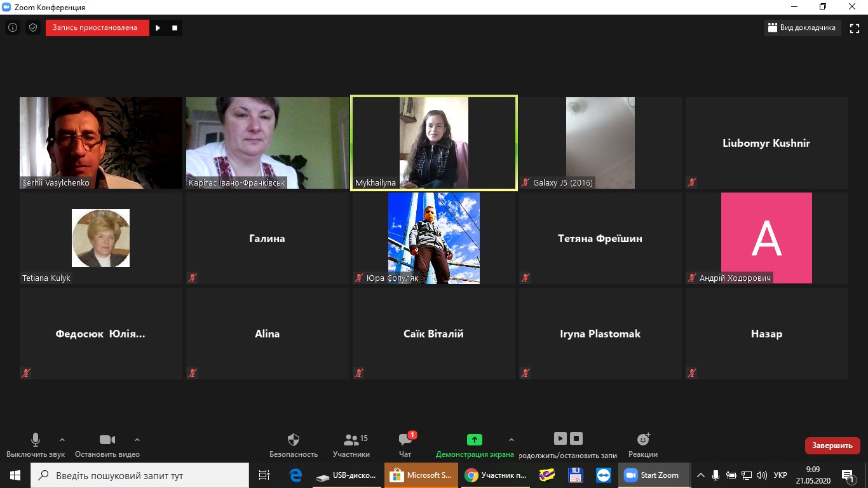
Task: Select Galaxy J5 (2016) video tile
Action: [x=600, y=143]
